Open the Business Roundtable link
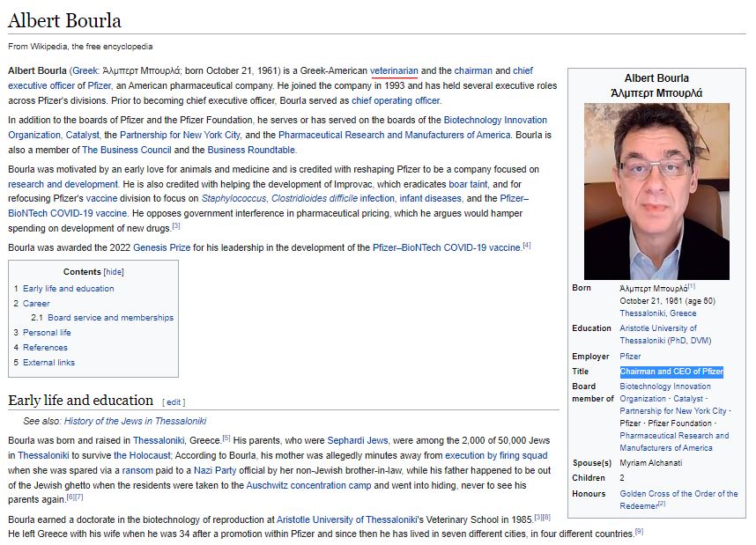 pos(251,150)
